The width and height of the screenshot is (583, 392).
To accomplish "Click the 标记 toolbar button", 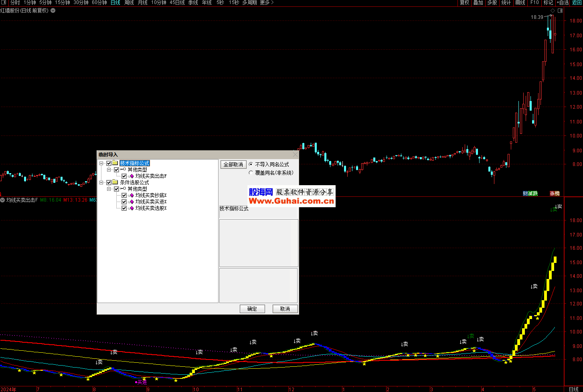I will (x=548, y=3).
